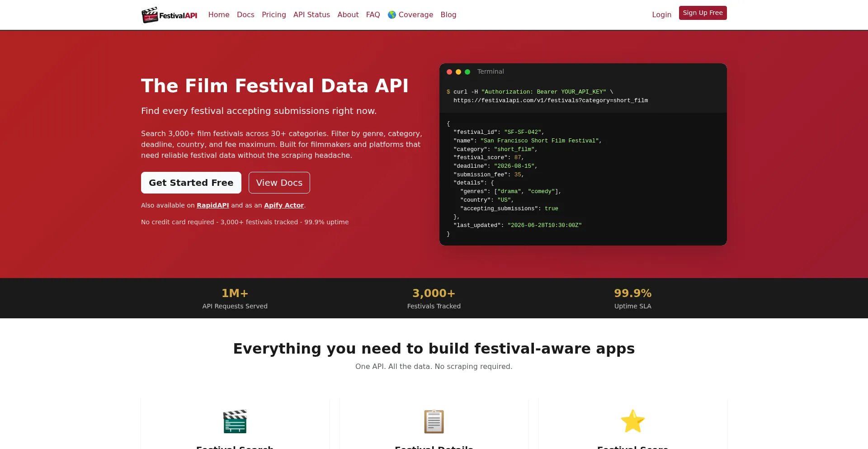Click "San Francisco Short Film Festival" name value
The image size is (868, 449).
click(x=540, y=141)
